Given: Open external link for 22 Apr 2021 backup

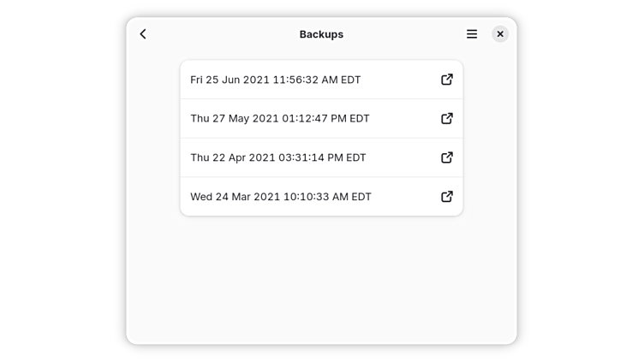Looking at the screenshot, I should 447,157.
